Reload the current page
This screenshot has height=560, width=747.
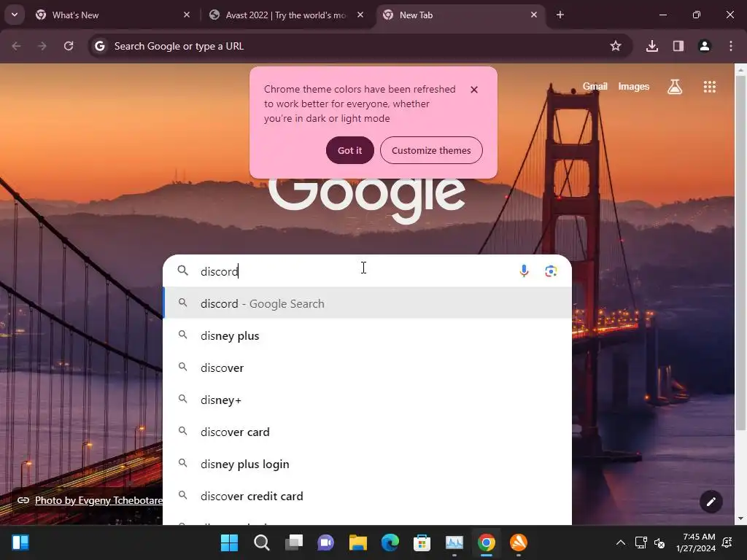(69, 46)
